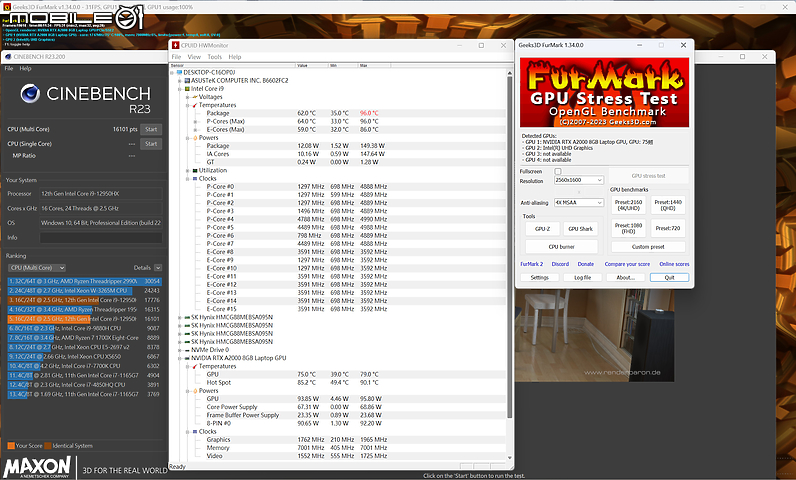Click the NVMe Drive 0 disk icon
Image resolution: width=796 pixels, height=480 pixels.
187,350
